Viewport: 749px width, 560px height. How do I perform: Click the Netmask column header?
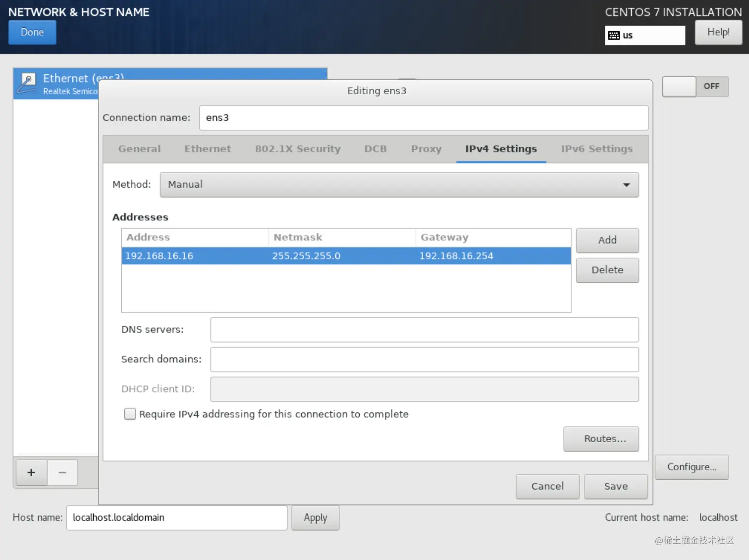pyautogui.click(x=342, y=237)
